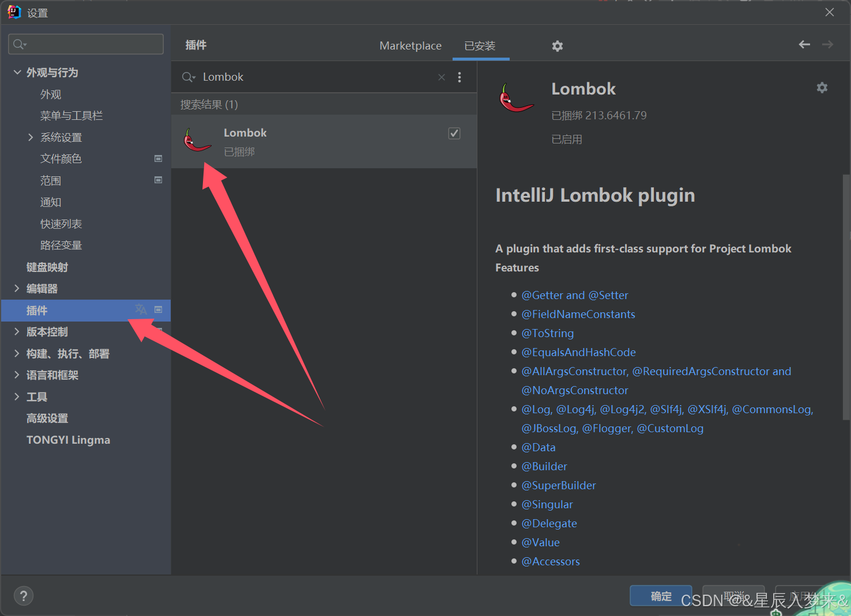Click the plugin search magnifier icon

189,77
